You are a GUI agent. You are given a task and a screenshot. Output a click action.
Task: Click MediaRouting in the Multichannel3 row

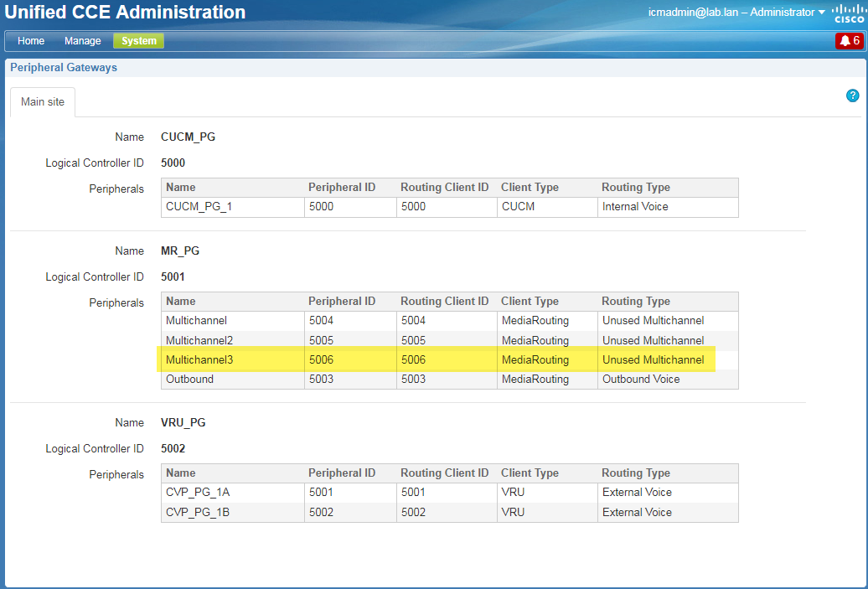[x=547, y=359]
